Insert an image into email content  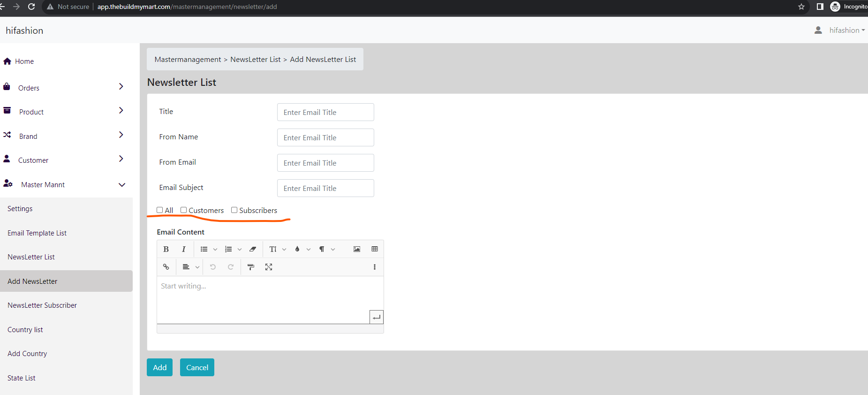pos(357,249)
